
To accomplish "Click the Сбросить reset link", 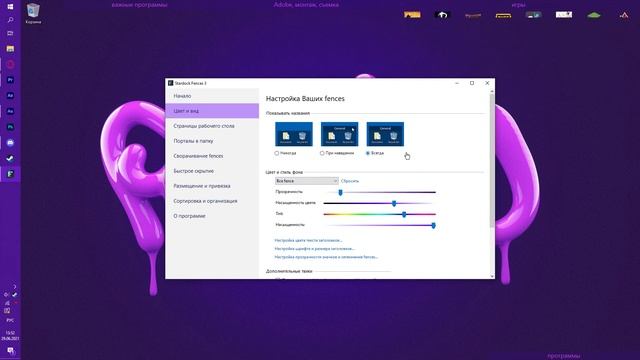I will click(x=350, y=181).
